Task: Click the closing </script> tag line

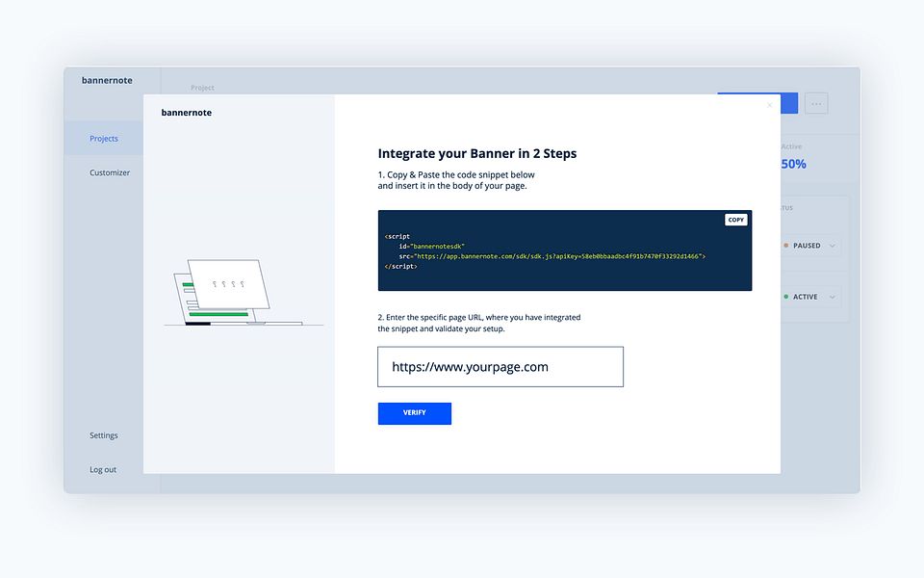Action: tap(400, 267)
